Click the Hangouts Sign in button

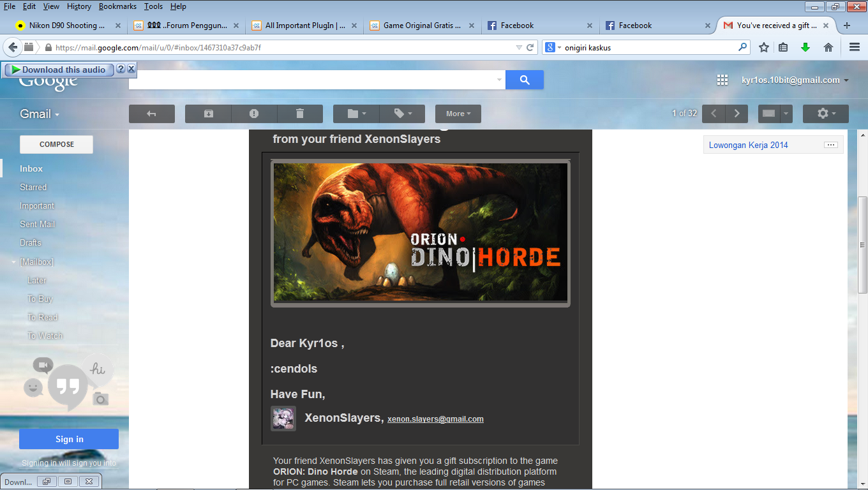(x=69, y=439)
